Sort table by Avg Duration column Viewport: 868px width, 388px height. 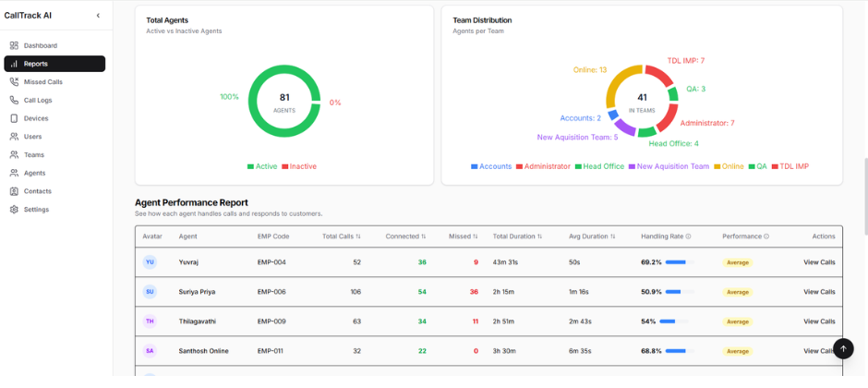click(592, 236)
